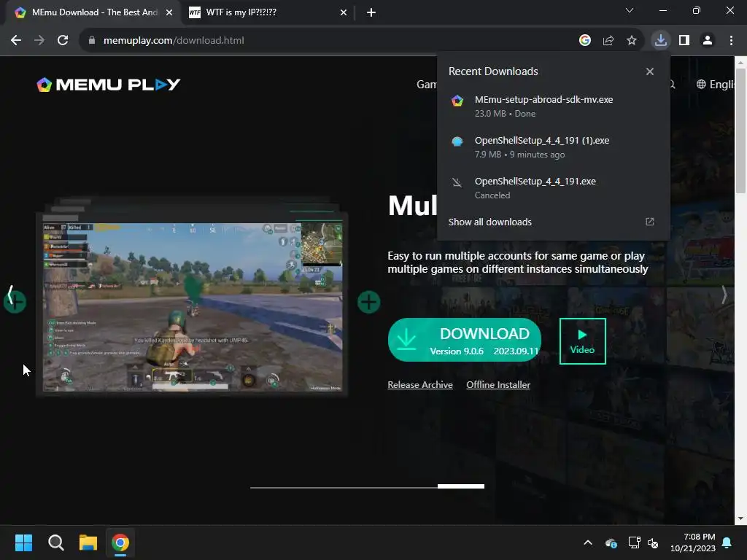
Task: Click the OneDrive cloud tray icon
Action: (611, 542)
